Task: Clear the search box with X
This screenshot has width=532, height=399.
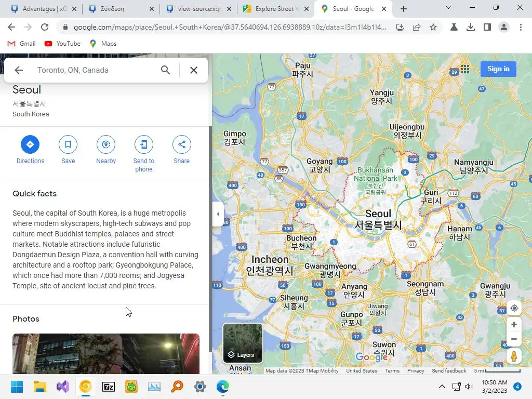Action: [194, 70]
